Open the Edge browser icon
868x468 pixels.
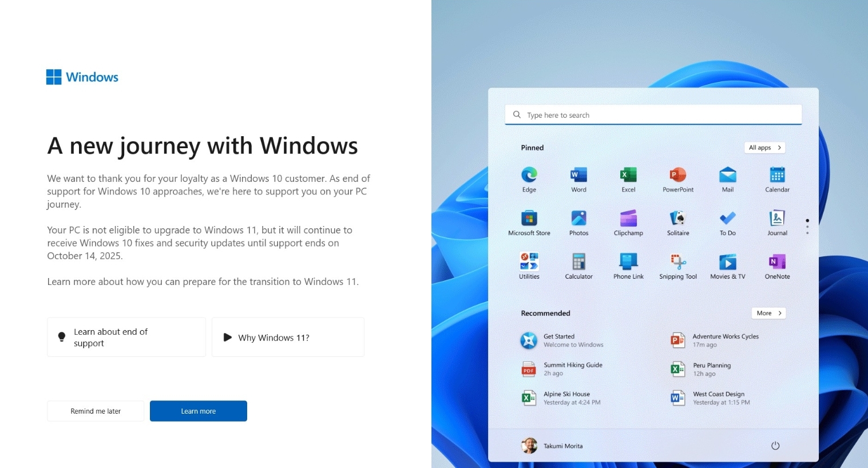pos(529,174)
